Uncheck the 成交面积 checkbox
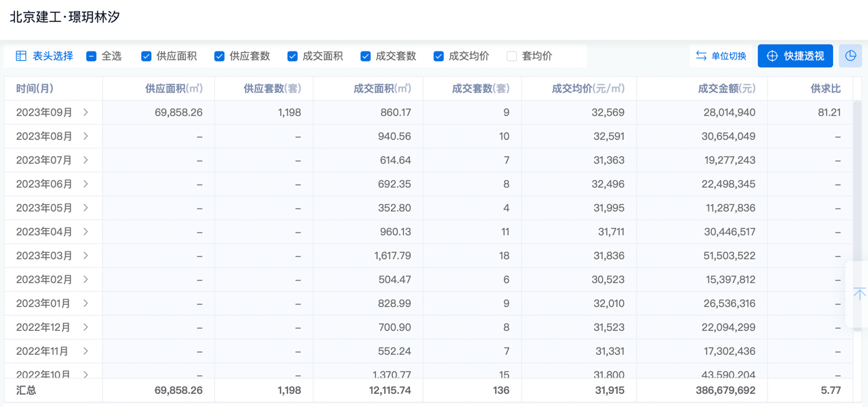 (x=292, y=56)
